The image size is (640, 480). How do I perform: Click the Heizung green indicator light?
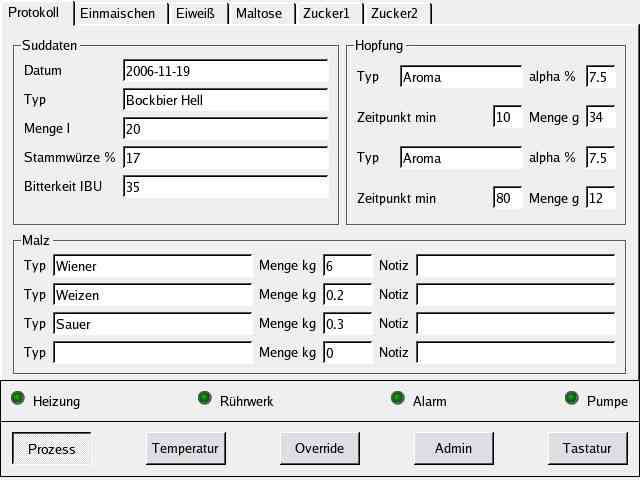point(18,399)
